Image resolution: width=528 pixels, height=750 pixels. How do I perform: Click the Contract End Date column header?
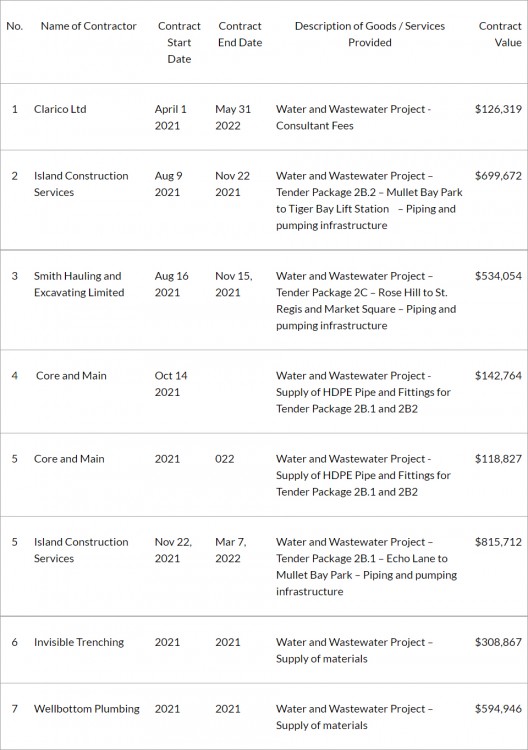pos(240,34)
